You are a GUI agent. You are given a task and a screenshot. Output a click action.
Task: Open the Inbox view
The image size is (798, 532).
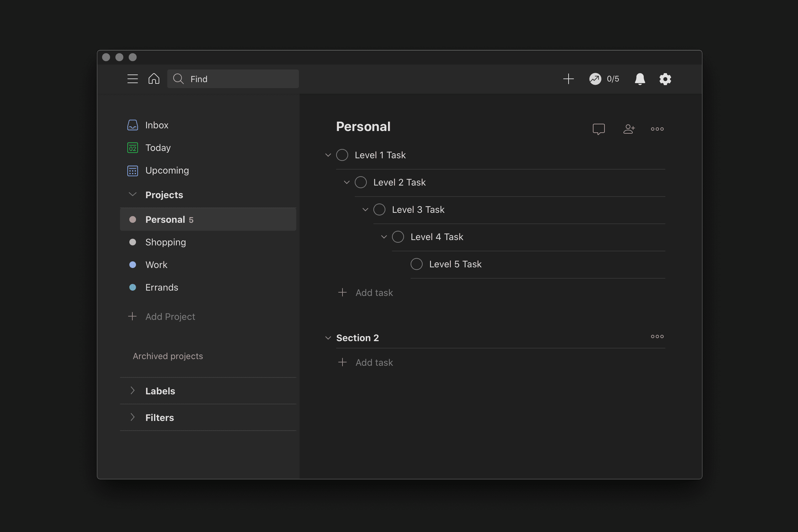point(157,125)
